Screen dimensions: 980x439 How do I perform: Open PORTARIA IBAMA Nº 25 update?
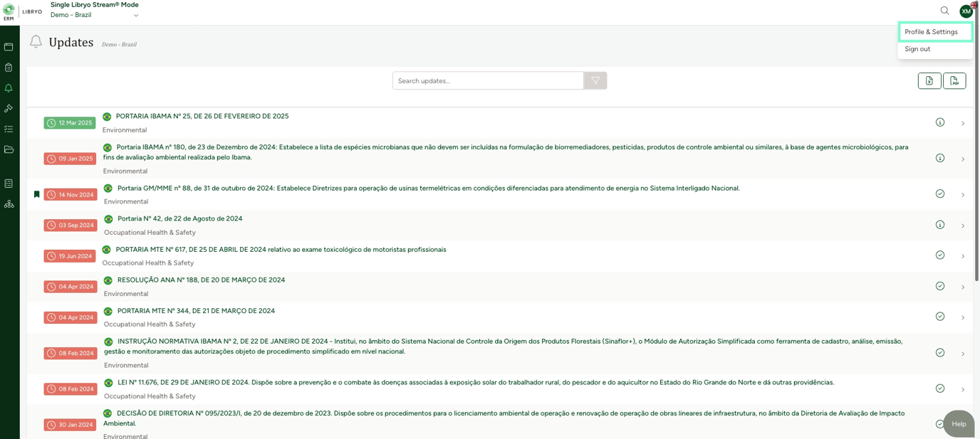[x=202, y=116]
